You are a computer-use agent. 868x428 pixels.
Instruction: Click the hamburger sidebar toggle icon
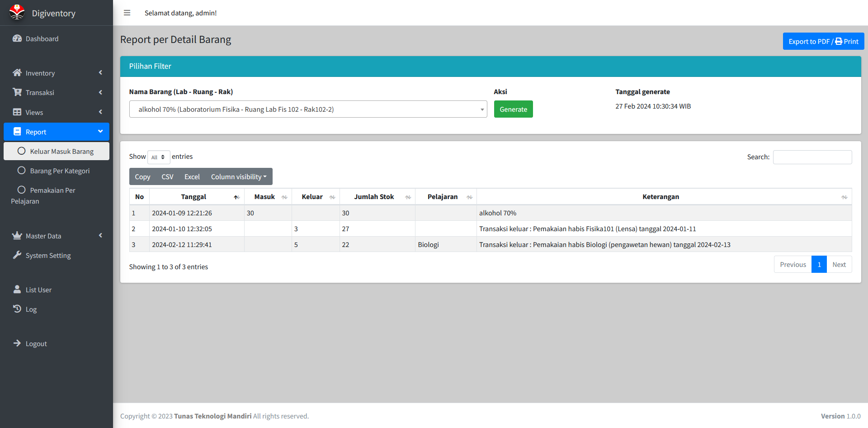point(127,13)
